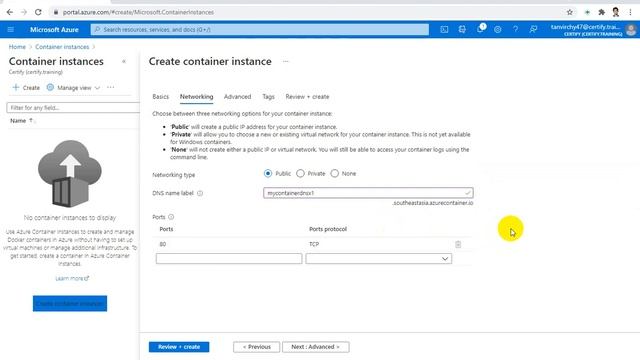Switch to the Tags tab

click(268, 97)
